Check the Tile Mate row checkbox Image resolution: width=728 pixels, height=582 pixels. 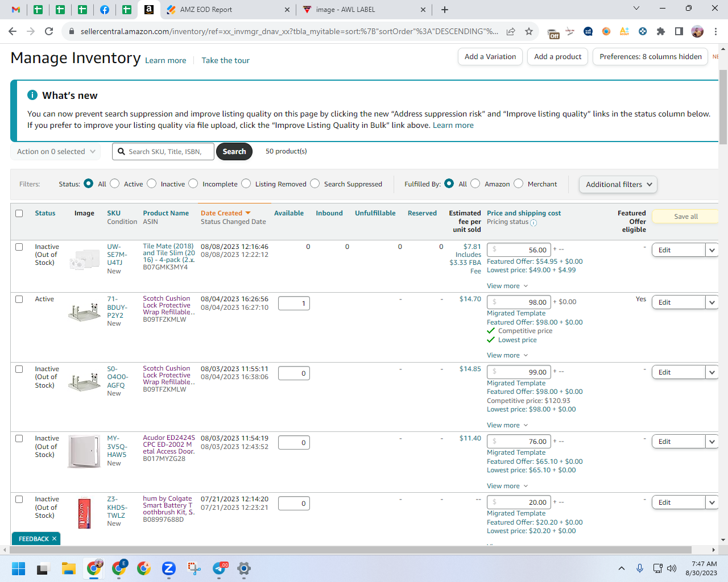coord(19,247)
